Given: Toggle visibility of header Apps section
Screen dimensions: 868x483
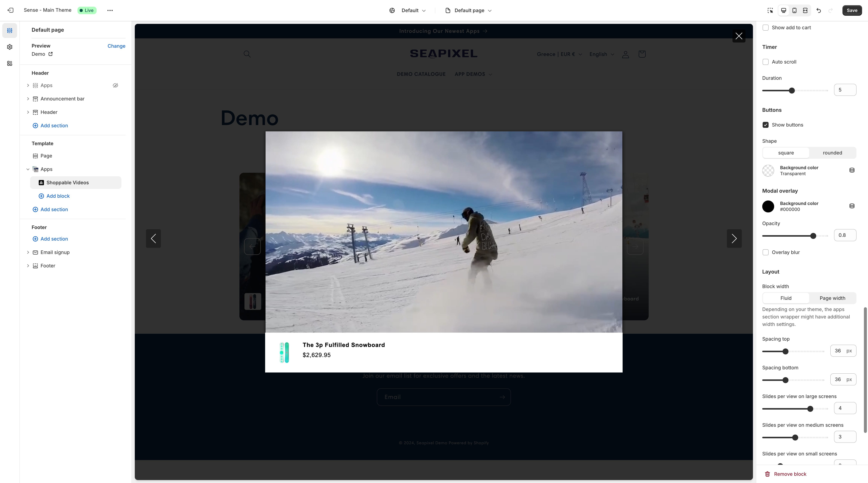Looking at the screenshot, I should coord(115,85).
